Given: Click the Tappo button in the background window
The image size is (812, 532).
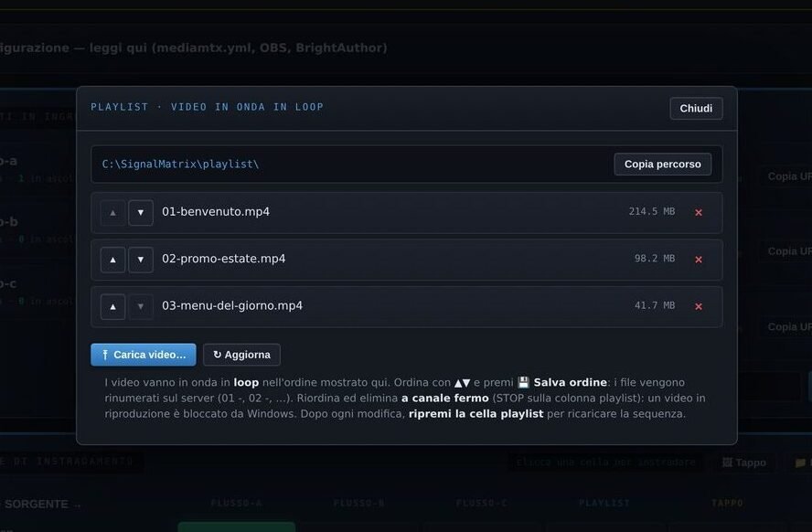Looking at the screenshot, I should click(x=744, y=463).
